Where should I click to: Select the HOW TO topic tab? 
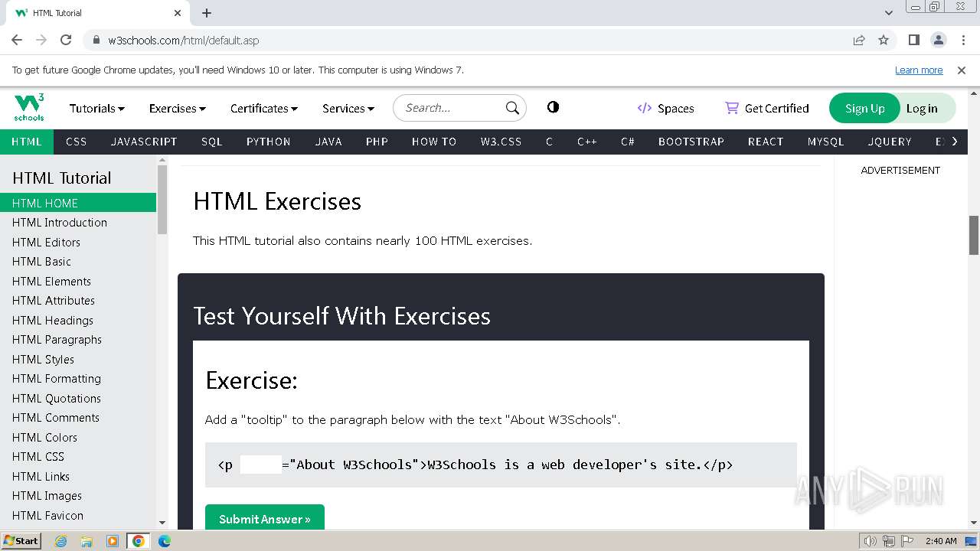click(x=434, y=142)
